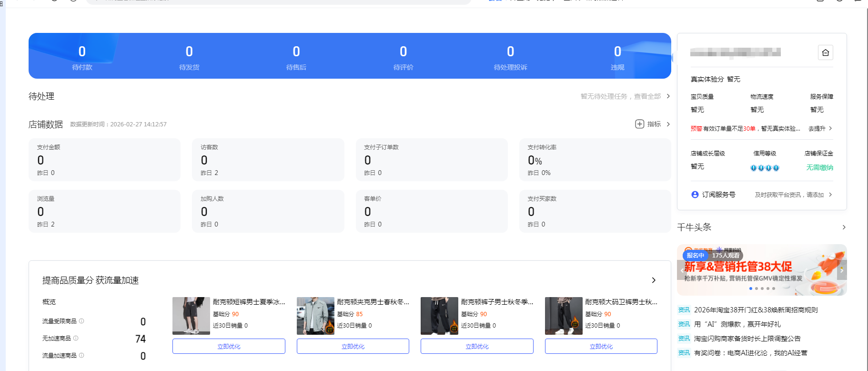Open news 淘宝闪购商家备货时长上限调整公告
The height and width of the screenshot is (371, 868).
[747, 339]
